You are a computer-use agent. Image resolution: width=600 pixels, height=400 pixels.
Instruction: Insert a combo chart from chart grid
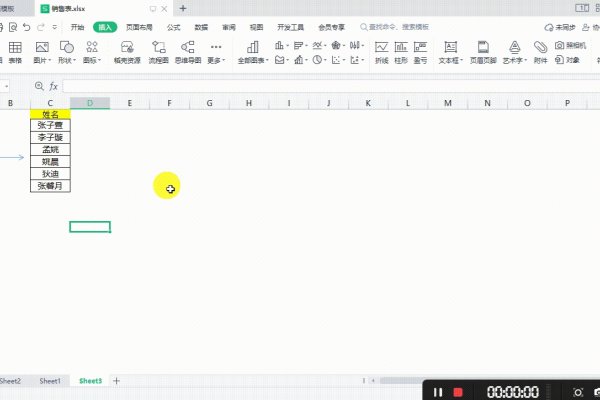300,60
